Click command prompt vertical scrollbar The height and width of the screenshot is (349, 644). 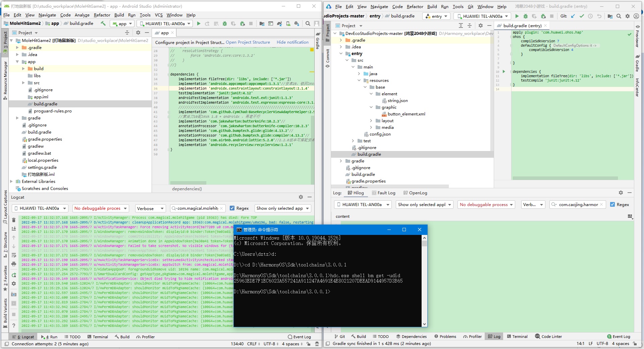point(425,281)
